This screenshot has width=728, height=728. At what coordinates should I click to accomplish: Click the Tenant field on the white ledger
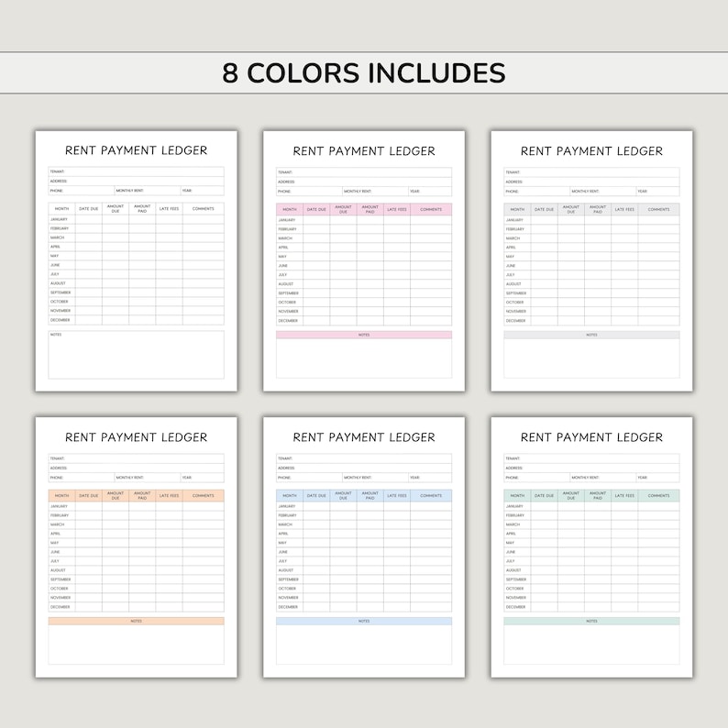click(136, 171)
